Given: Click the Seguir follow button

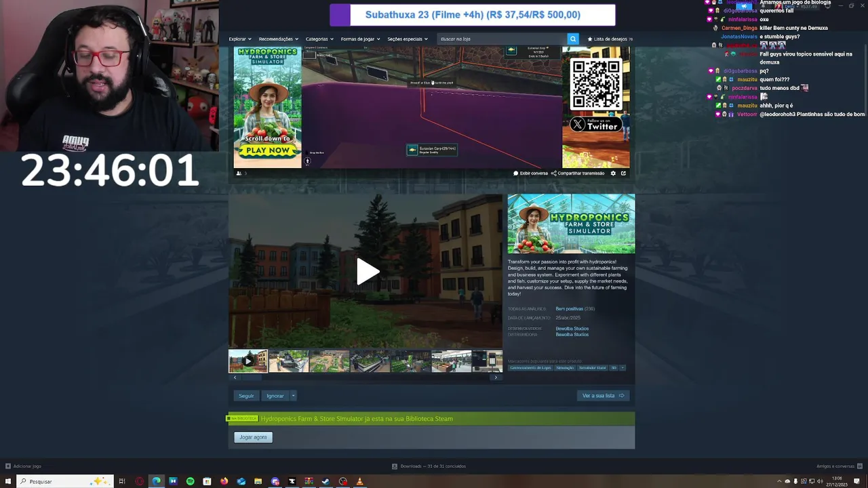Looking at the screenshot, I should pyautogui.click(x=246, y=396).
